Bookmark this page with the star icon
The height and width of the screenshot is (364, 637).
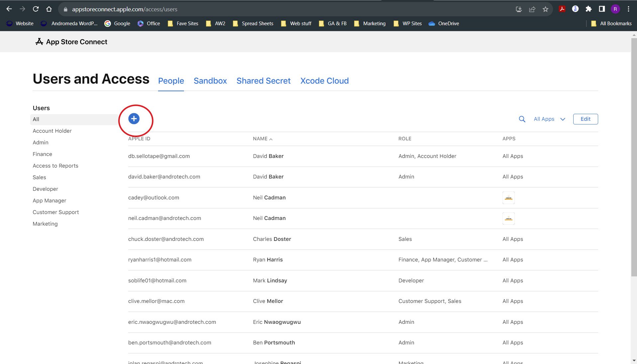pyautogui.click(x=545, y=9)
